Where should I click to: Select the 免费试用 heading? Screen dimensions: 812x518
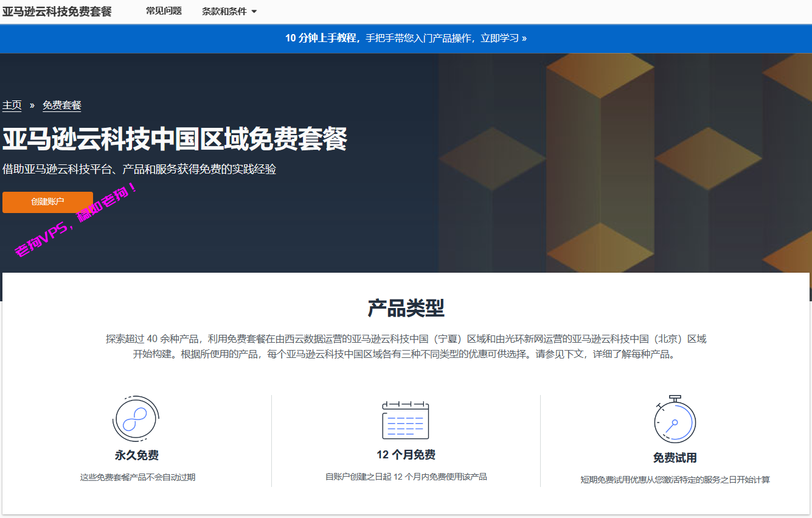pos(675,458)
